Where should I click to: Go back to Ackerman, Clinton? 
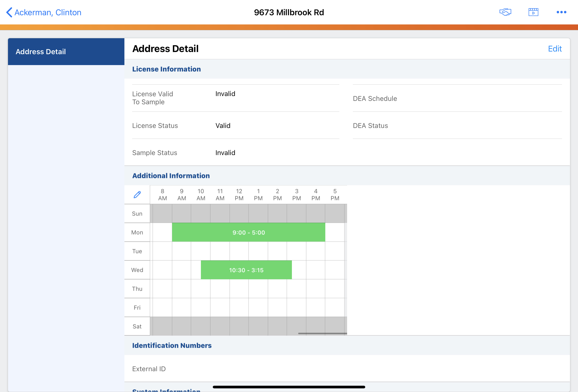[x=48, y=12]
